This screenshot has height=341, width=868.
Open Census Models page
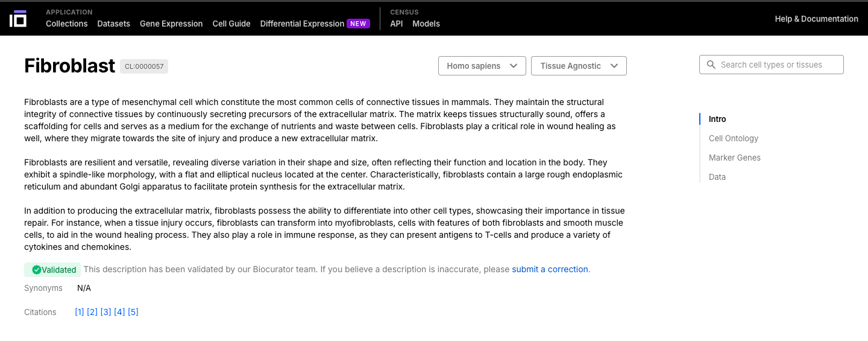coord(426,24)
